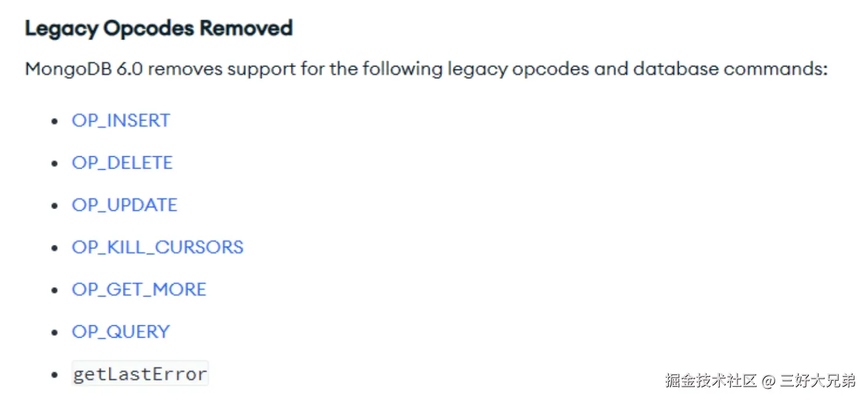
Task: Click the bullet marker next to OP_UPDATE
Action: [x=56, y=206]
